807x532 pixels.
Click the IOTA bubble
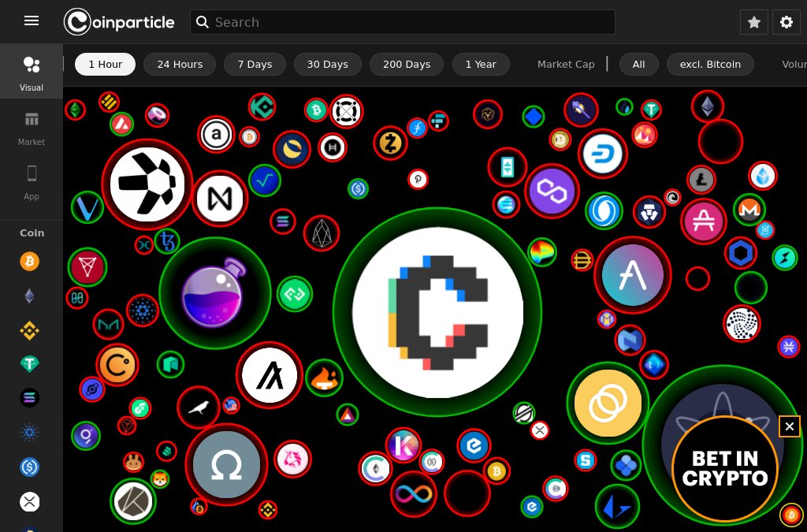point(742,324)
